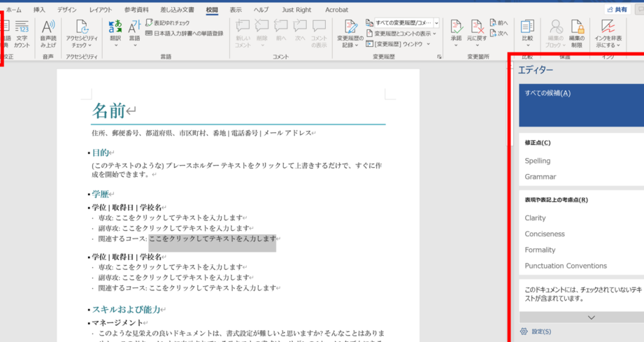Click the 共有 share button
Image resolution: width=644 pixels, height=342 pixels.
[x=617, y=10]
